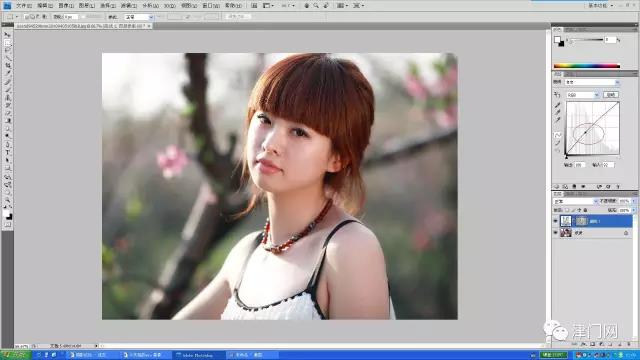Select the Horizontal Type tool
The image size is (640, 360).
click(7, 152)
